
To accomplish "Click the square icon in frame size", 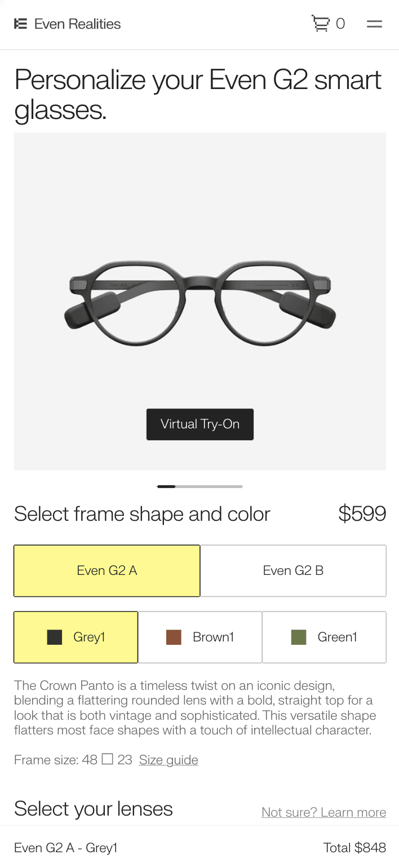I will click(107, 759).
